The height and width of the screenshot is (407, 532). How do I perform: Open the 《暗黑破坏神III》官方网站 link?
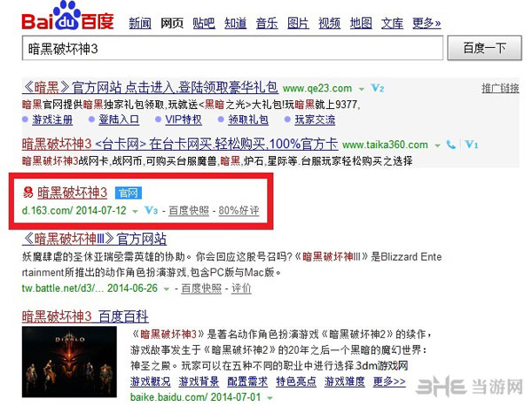pyautogui.click(x=94, y=239)
